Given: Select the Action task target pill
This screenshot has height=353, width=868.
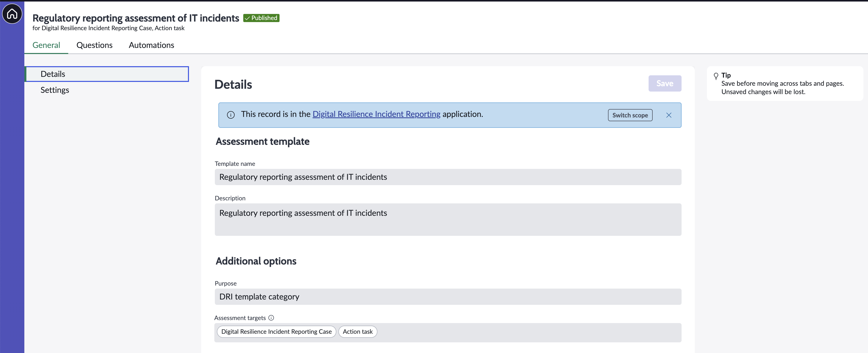Looking at the screenshot, I should 357,331.
